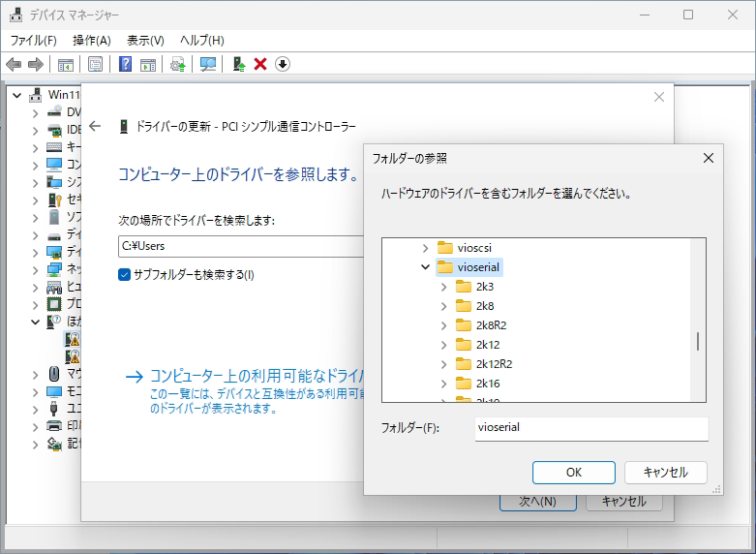Screen dimensions: 756x554
Task: Collapse the vioserial folder
Action: [x=425, y=267]
